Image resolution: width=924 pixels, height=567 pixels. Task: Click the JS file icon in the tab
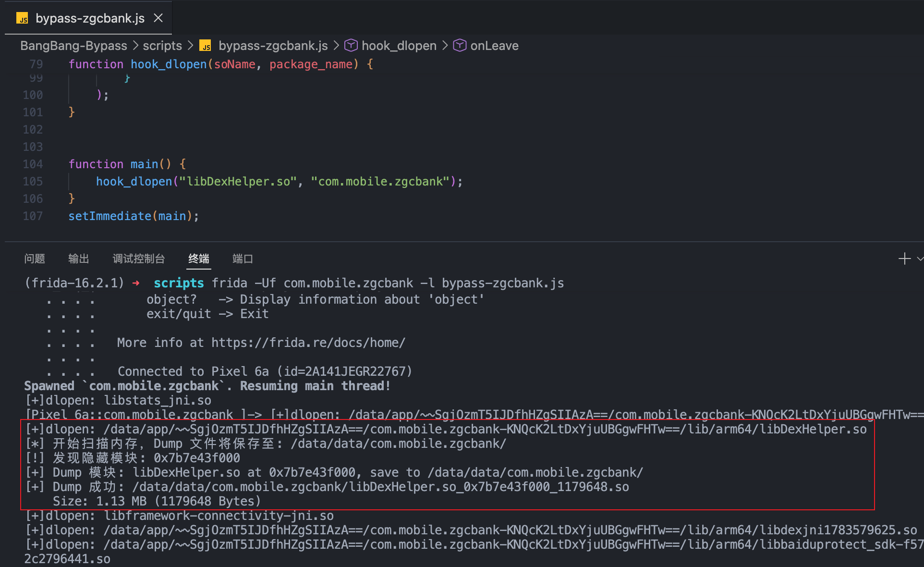tap(22, 18)
